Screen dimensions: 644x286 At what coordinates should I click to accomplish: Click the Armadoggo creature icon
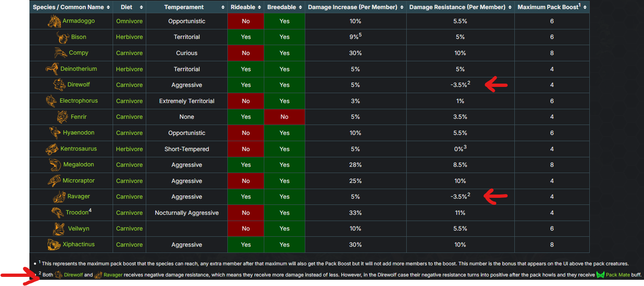coord(55,21)
